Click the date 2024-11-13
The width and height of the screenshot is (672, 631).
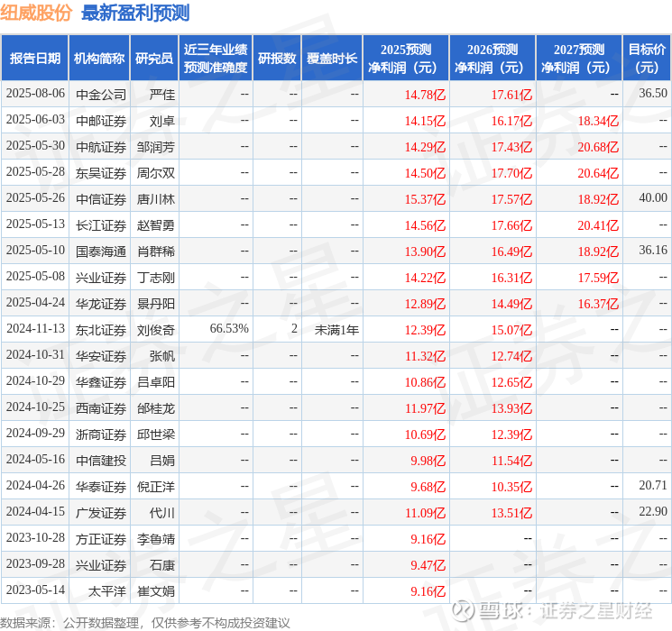[35, 328]
